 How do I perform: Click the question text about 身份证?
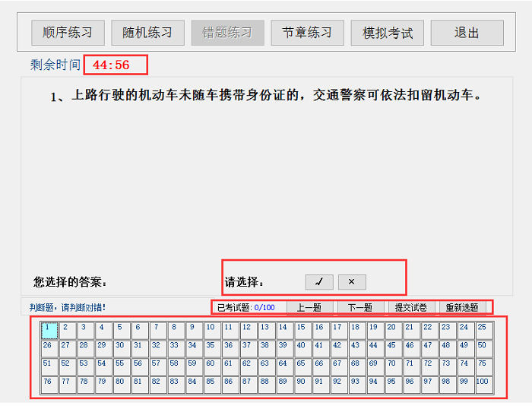(x=266, y=95)
